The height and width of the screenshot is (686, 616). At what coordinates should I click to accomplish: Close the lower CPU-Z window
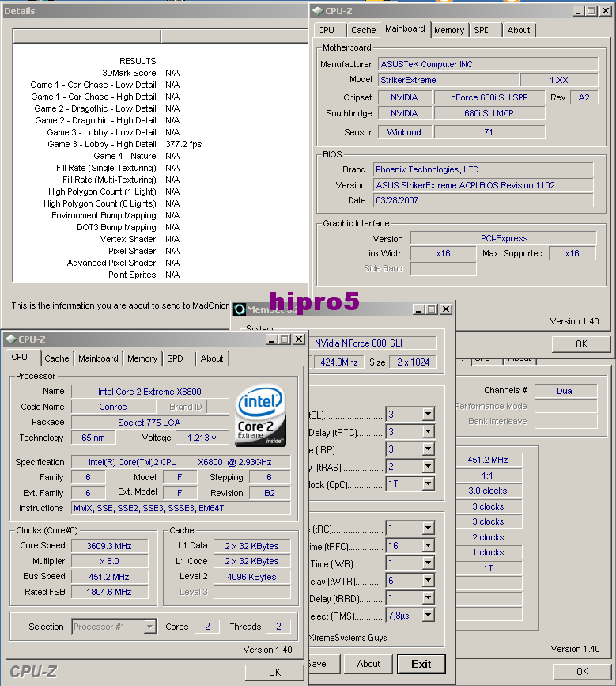click(299, 339)
